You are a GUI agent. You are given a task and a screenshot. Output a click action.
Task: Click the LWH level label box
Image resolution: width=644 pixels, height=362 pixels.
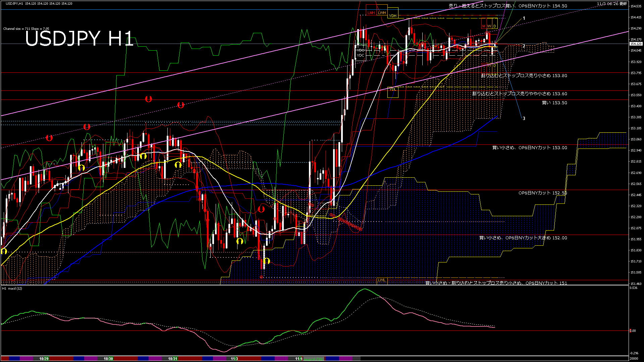tap(382, 13)
